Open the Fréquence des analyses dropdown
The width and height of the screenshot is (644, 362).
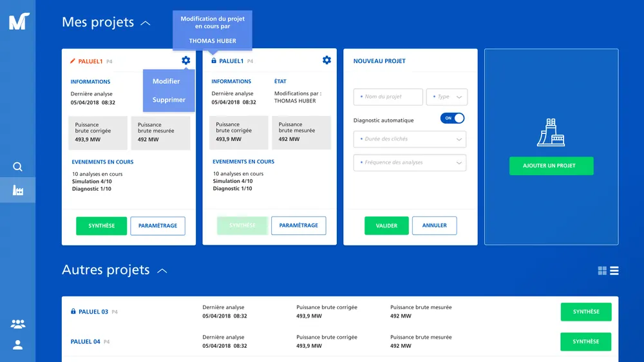410,162
